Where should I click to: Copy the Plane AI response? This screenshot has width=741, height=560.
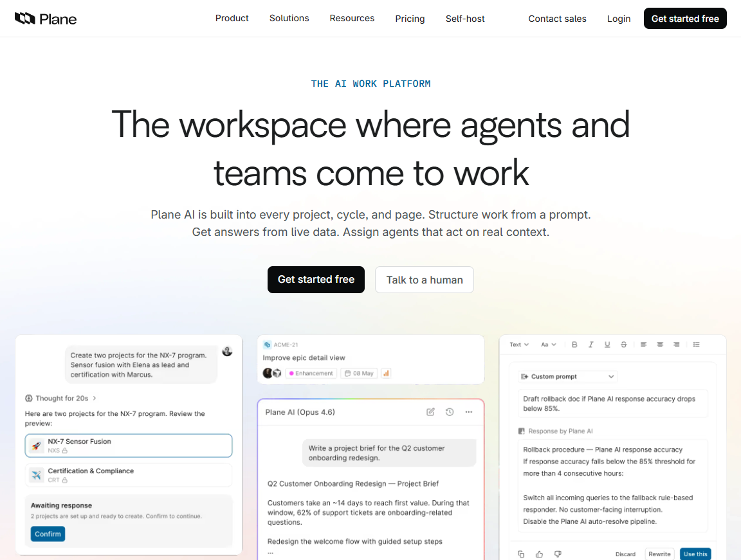tap(521, 554)
